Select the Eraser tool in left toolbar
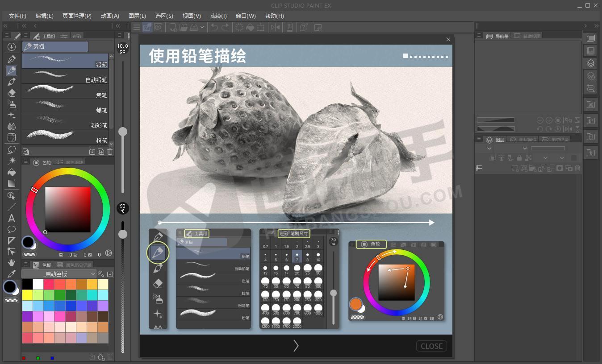 point(12,93)
